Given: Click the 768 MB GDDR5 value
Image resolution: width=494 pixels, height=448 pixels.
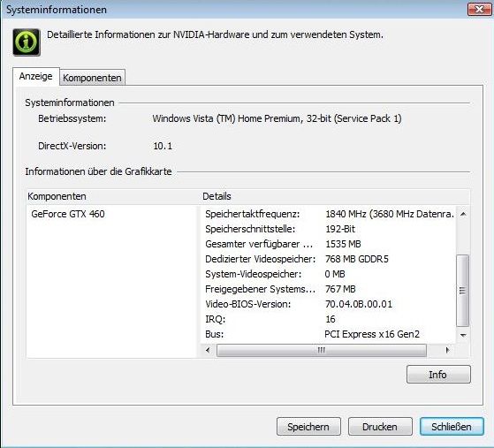Looking at the screenshot, I should point(357,259).
